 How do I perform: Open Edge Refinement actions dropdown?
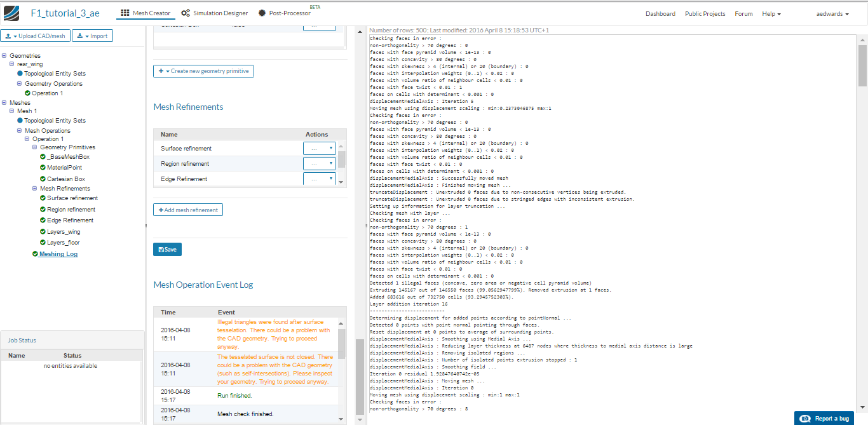click(x=319, y=179)
